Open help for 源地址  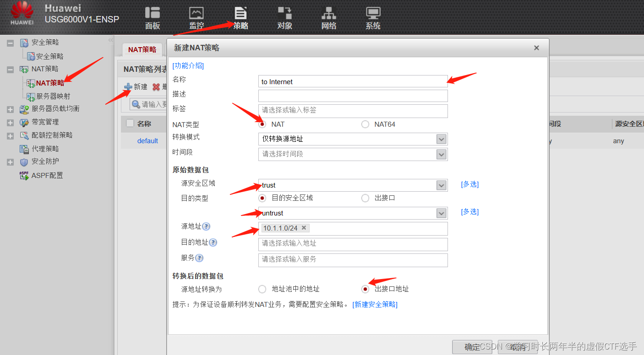pos(206,226)
